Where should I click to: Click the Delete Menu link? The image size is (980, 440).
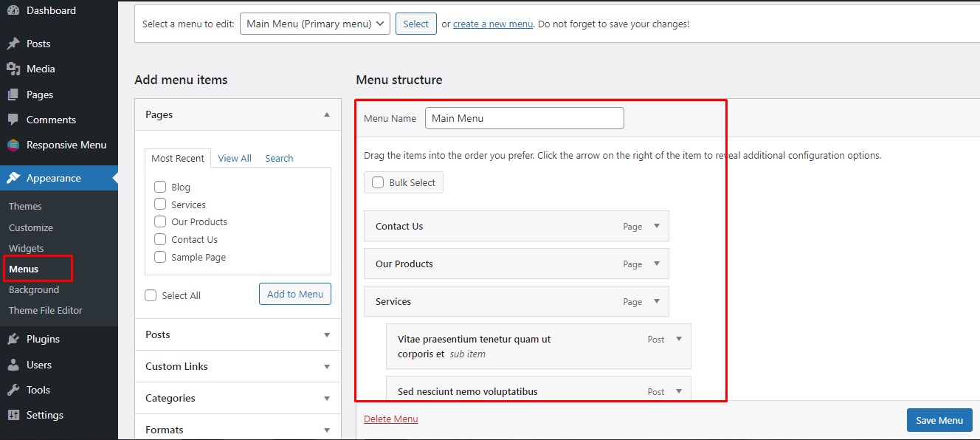point(390,419)
